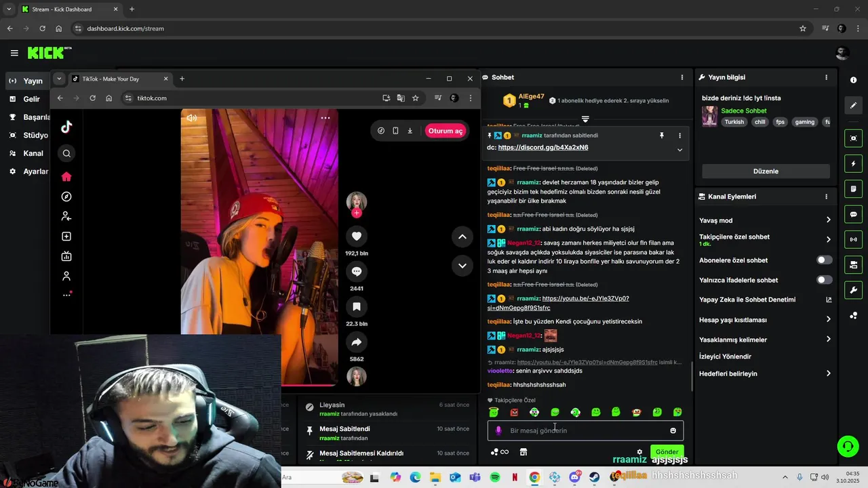Click the Gönder send button

point(667,451)
